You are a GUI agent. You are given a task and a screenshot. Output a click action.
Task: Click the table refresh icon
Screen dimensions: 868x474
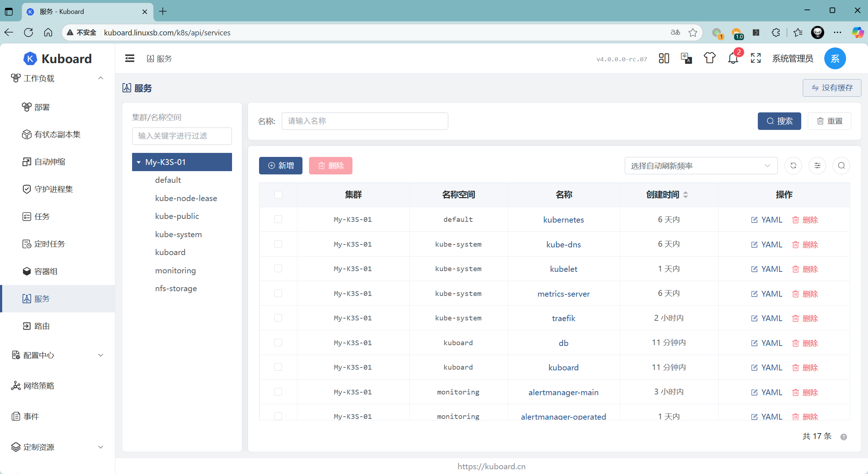(793, 166)
